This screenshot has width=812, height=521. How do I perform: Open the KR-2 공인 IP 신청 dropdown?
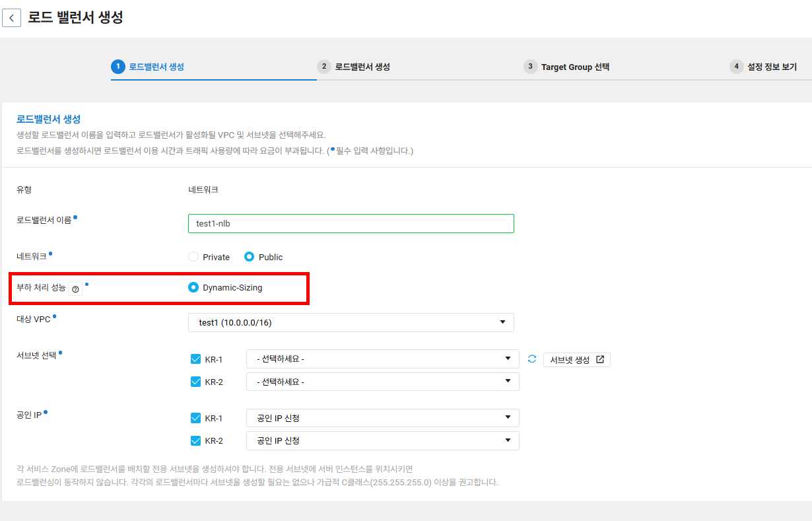click(x=383, y=440)
